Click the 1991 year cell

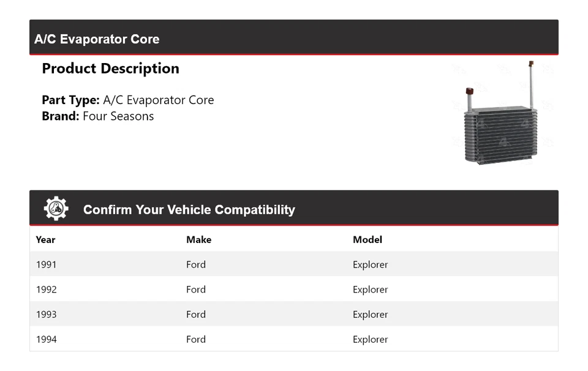[x=46, y=264]
